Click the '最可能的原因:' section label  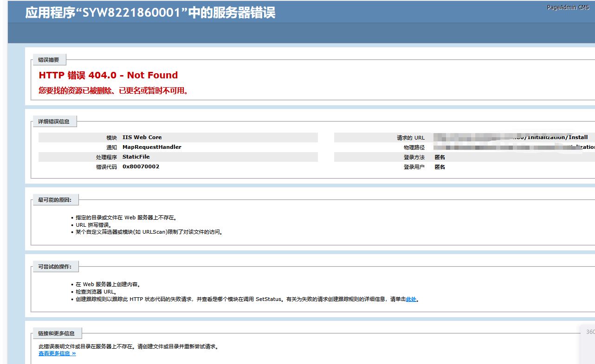click(55, 200)
